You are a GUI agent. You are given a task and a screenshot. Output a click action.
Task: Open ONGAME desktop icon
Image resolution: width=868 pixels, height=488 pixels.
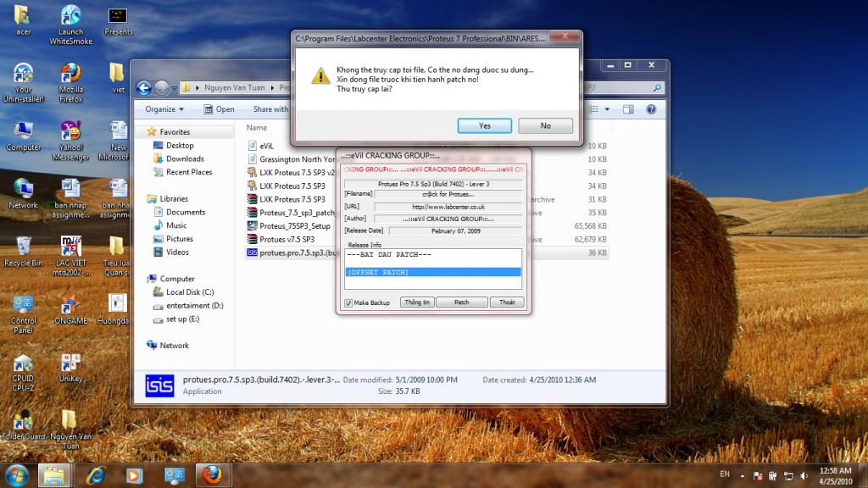70,309
